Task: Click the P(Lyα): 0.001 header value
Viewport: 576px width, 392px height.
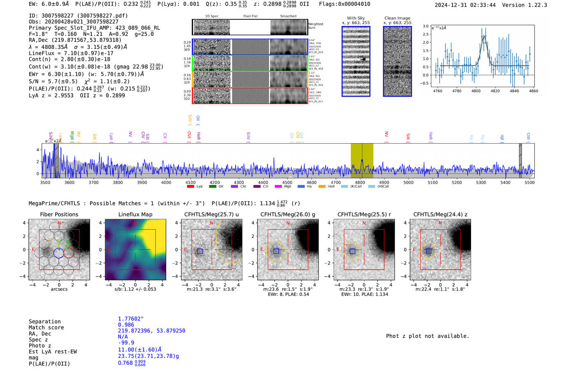Action: click(179, 4)
